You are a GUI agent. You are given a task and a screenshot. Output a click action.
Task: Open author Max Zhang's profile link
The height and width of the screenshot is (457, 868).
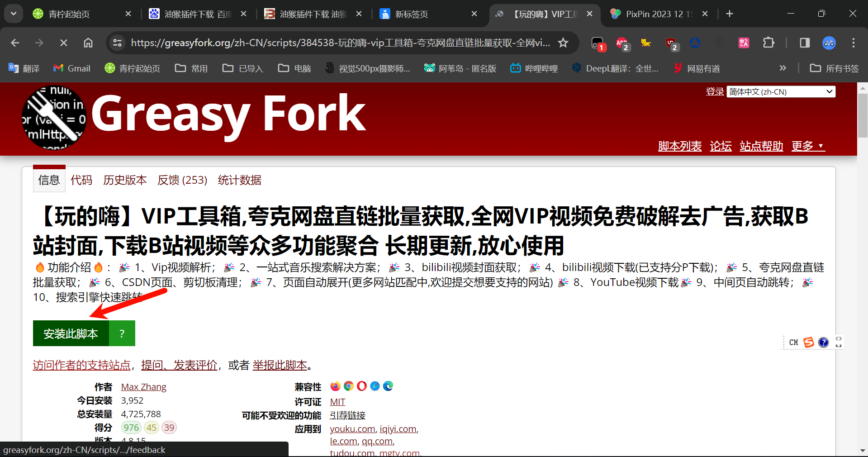[x=144, y=387]
